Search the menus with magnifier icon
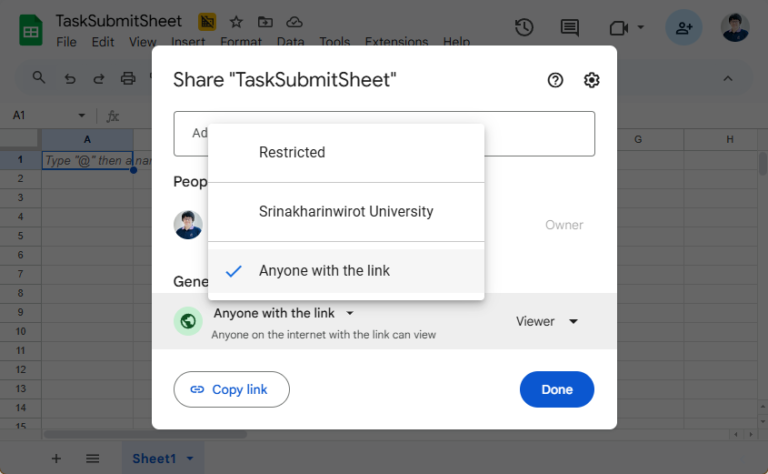The height and width of the screenshot is (474, 768). click(x=39, y=77)
